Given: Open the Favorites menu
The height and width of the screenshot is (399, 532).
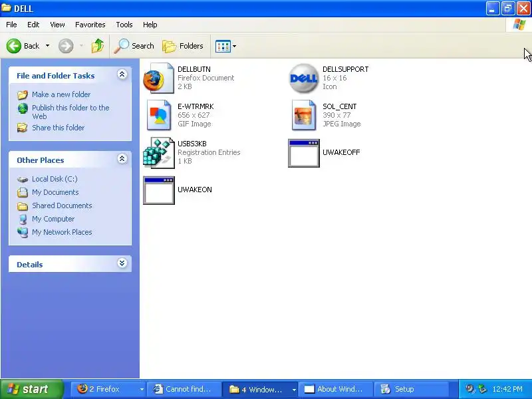Looking at the screenshot, I should 90,25.
